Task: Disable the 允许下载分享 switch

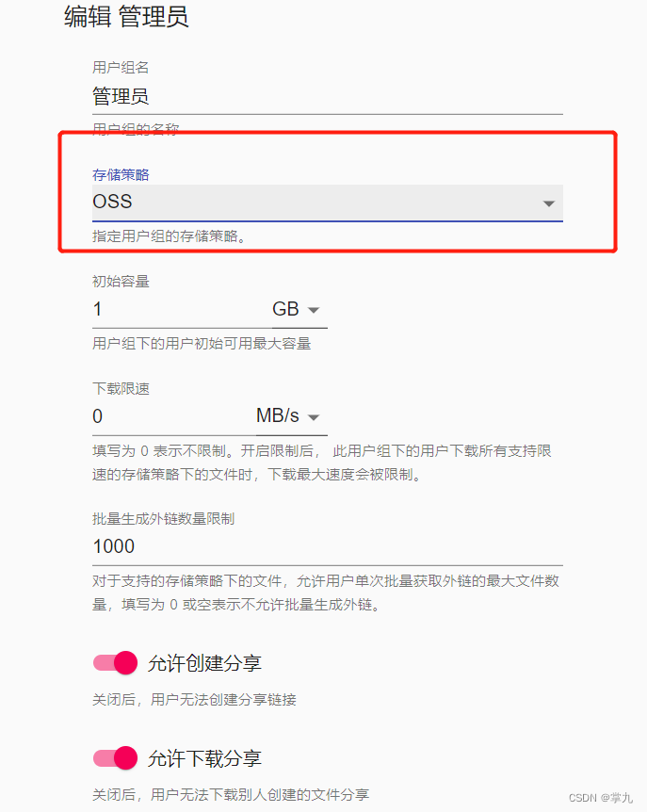Action: click(116, 758)
